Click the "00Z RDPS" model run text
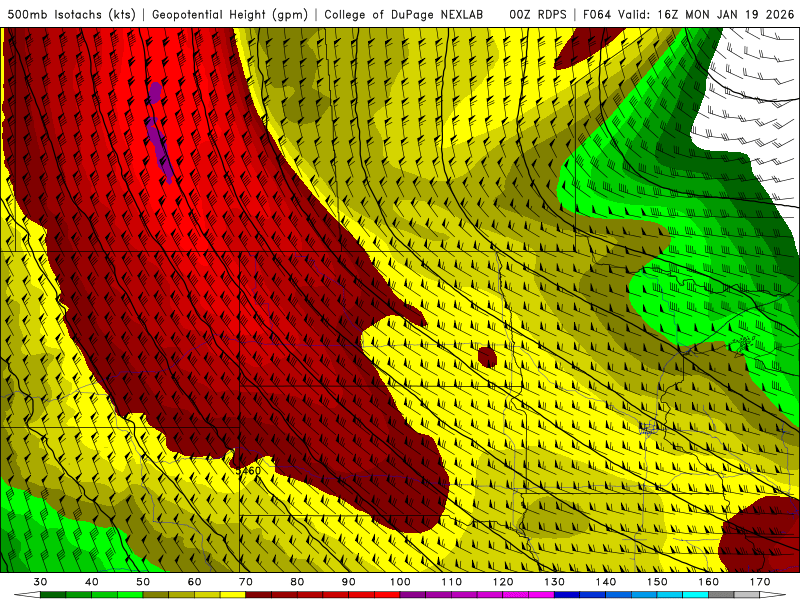Viewport: 800px width, 600px height. (538, 15)
